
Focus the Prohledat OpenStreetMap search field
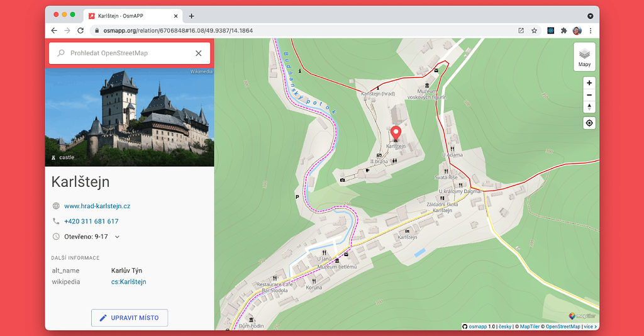coord(126,53)
